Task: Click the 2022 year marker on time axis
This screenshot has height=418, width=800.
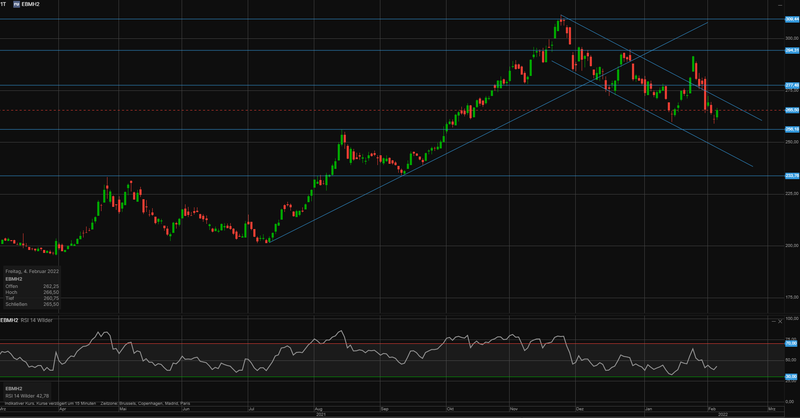Action: click(x=725, y=414)
